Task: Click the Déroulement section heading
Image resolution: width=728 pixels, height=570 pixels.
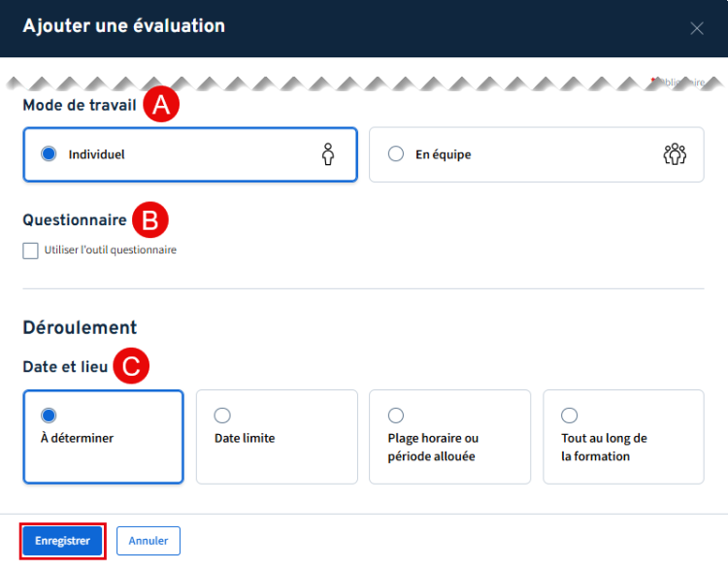Action: point(80,327)
